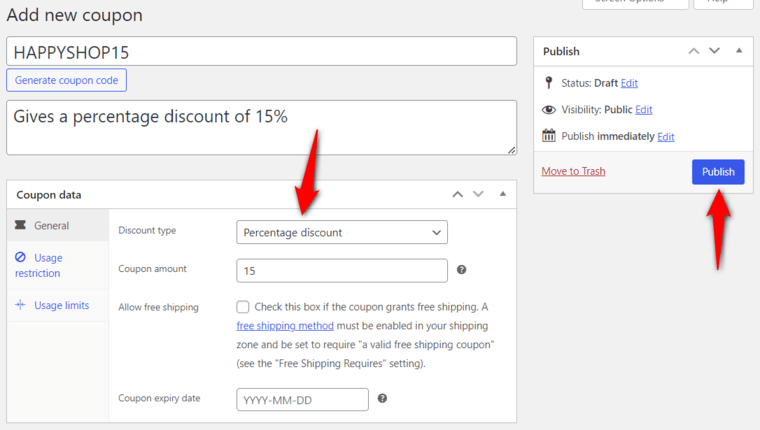Click the Usage limits plus icon
Viewport: 760px width, 430px height.
point(20,304)
